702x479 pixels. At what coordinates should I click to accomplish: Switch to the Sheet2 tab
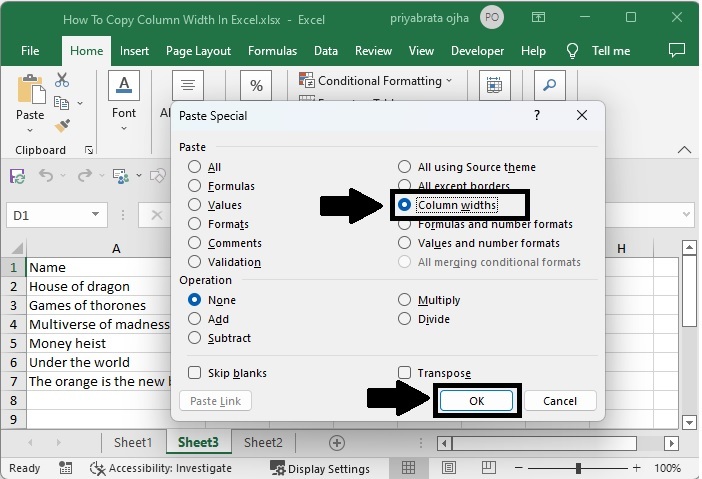[x=263, y=442]
